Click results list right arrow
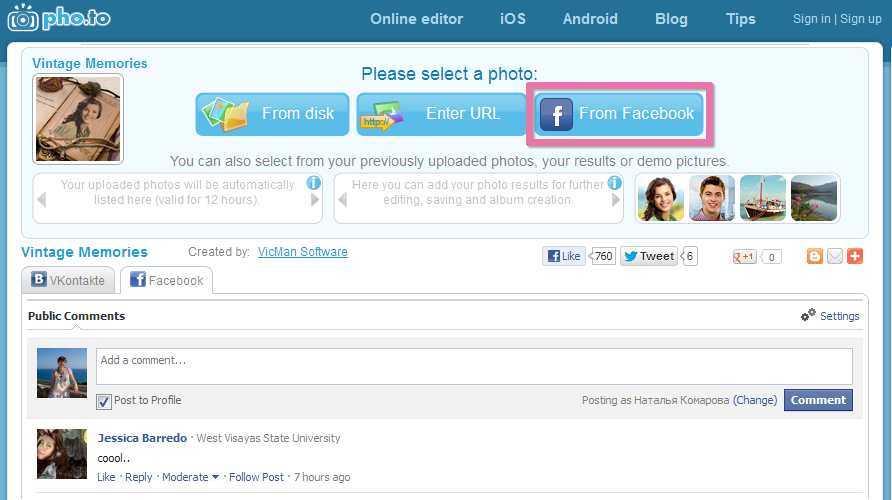 click(616, 200)
